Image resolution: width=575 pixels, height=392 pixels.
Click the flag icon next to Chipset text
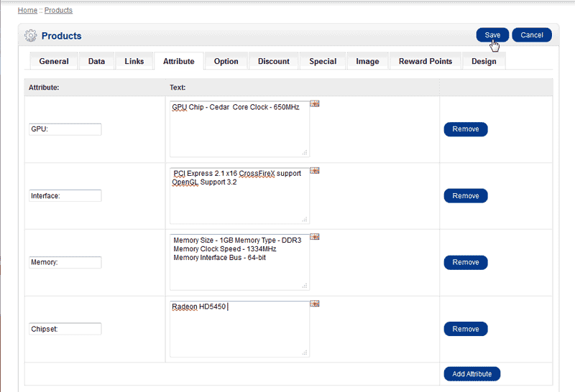[x=315, y=303]
